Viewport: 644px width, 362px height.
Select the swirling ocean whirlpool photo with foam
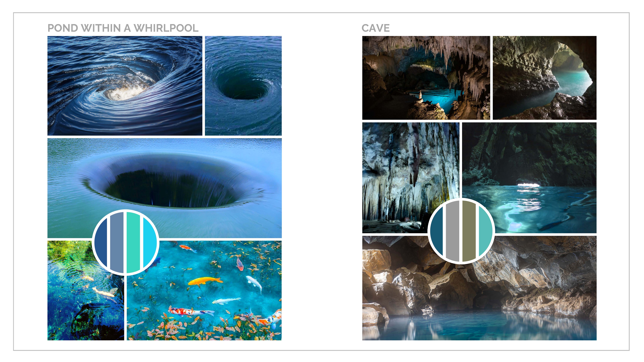click(x=125, y=86)
